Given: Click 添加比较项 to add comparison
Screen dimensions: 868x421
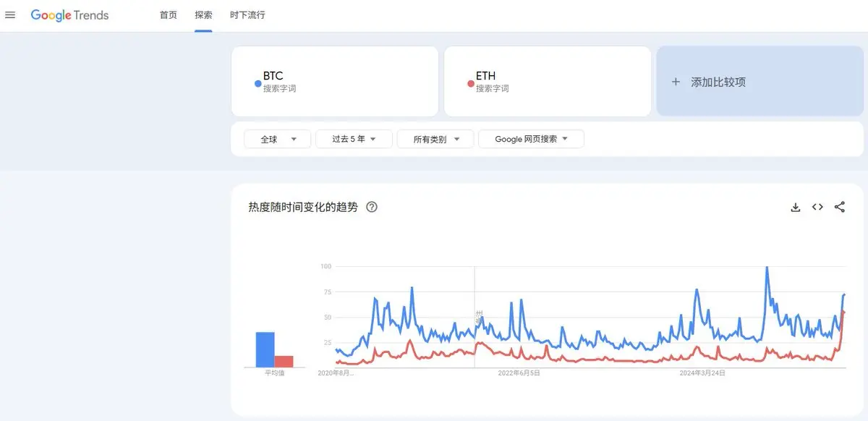Looking at the screenshot, I should click(759, 81).
